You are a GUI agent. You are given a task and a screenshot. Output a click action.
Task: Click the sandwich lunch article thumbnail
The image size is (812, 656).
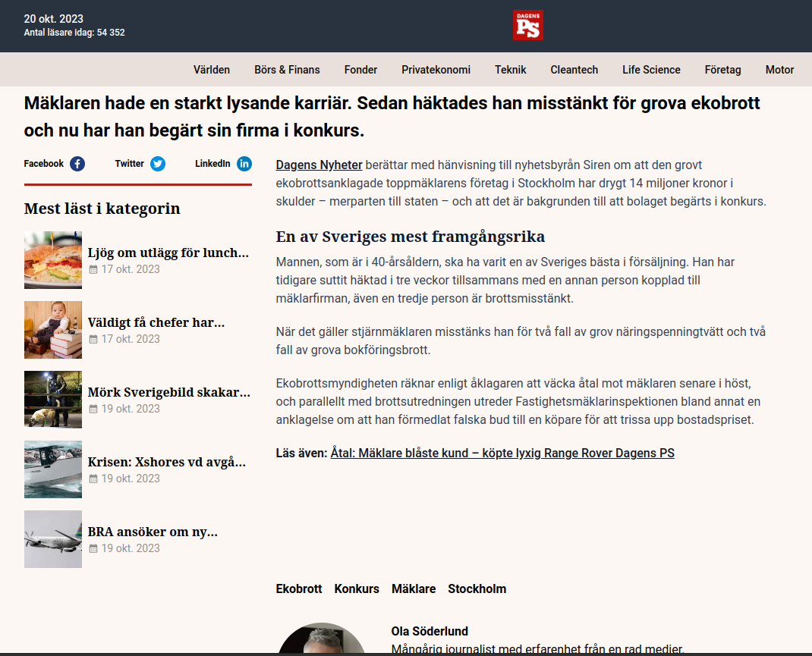click(x=53, y=260)
